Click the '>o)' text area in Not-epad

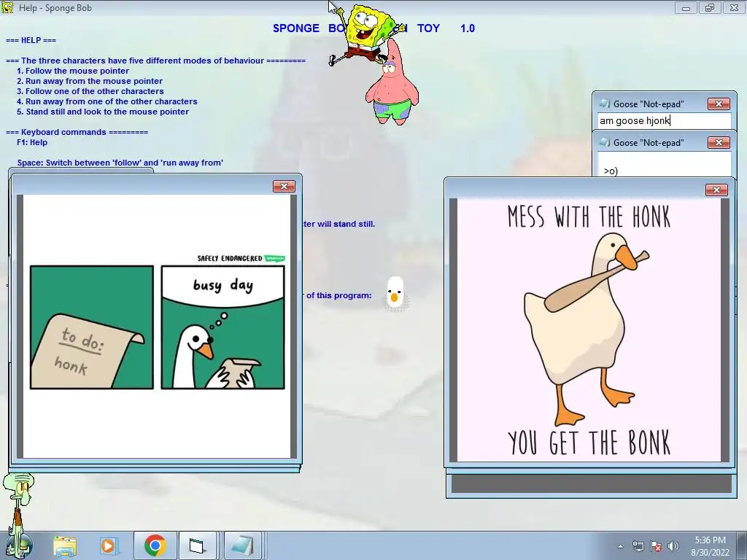click(664, 165)
